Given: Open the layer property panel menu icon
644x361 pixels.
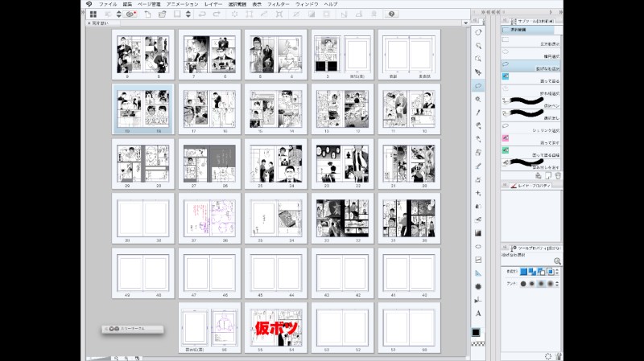Looking at the screenshot, I should coord(505,186).
